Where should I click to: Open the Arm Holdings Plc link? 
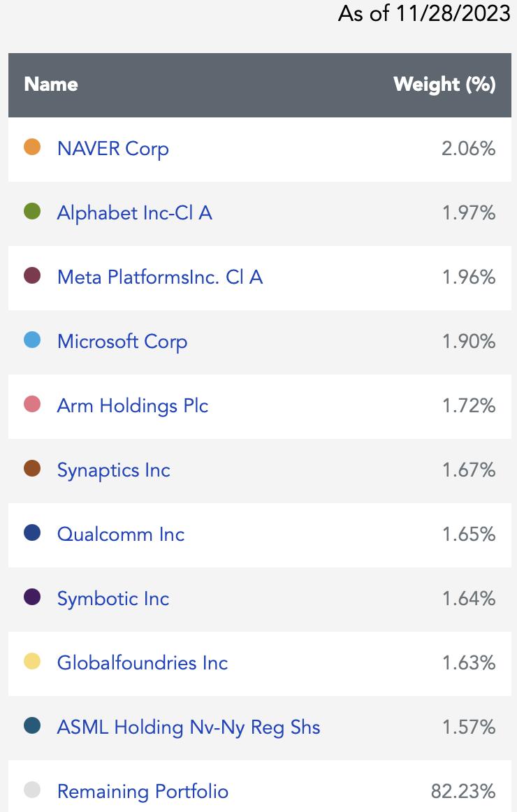click(133, 406)
